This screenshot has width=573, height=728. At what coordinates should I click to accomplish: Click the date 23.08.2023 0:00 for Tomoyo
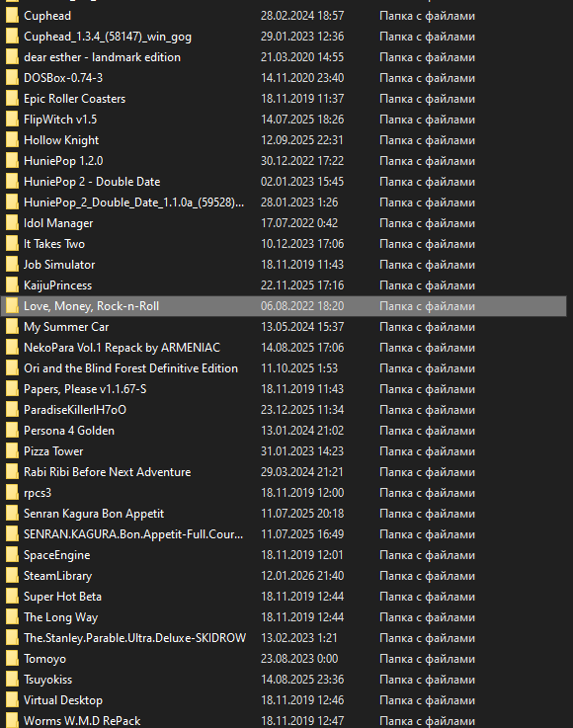pyautogui.click(x=299, y=659)
